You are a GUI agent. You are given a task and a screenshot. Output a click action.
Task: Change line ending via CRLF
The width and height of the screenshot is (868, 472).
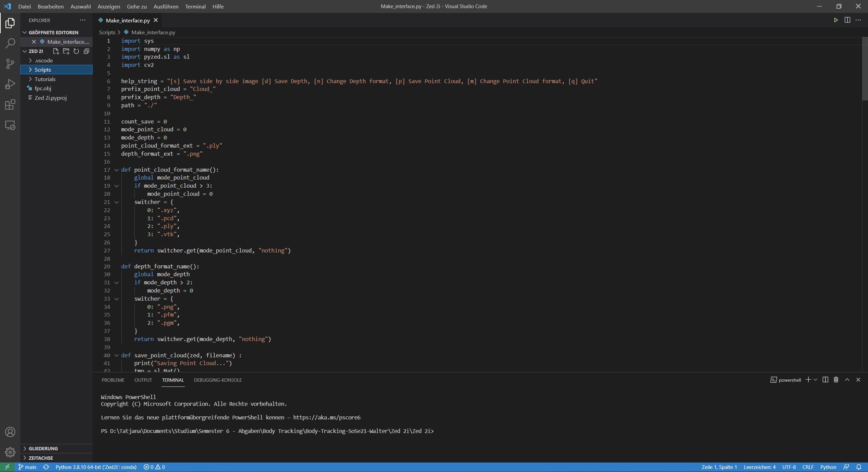click(x=808, y=467)
